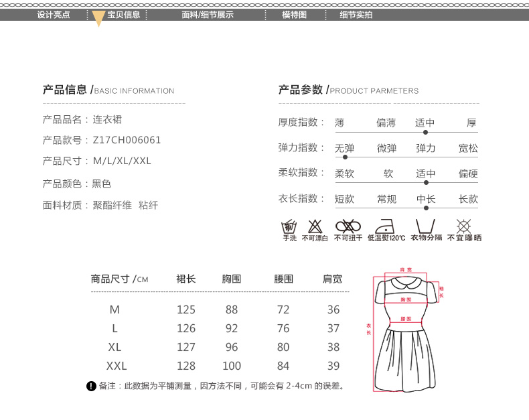Viewport: 529px width, 420px height.
Task: Click the 产品颜色：黑色 line
Action: coord(77,184)
